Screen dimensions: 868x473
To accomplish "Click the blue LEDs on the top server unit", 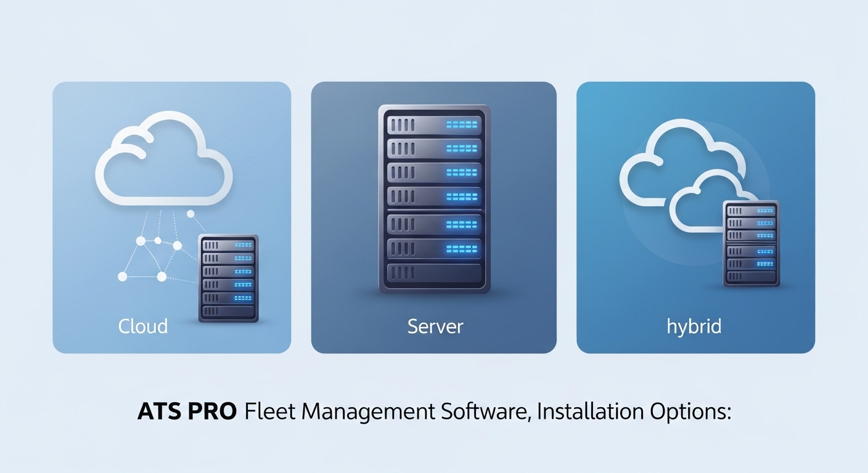I will 461,124.
